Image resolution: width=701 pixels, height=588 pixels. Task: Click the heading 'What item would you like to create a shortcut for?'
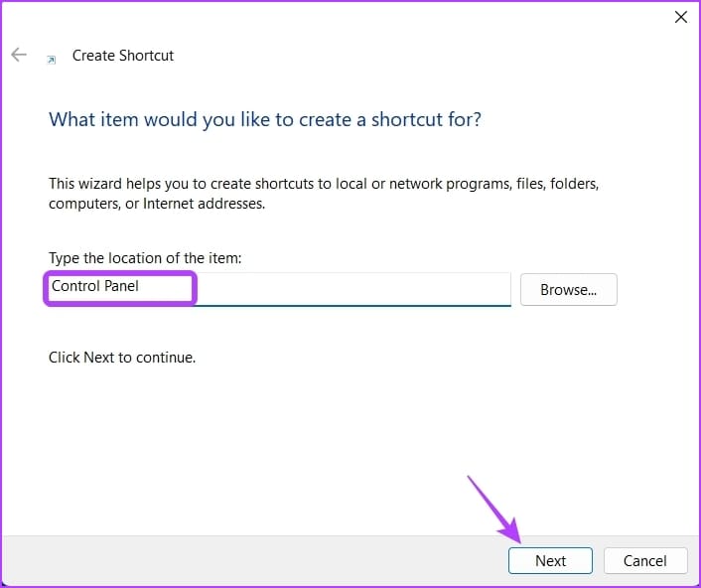[x=265, y=120]
